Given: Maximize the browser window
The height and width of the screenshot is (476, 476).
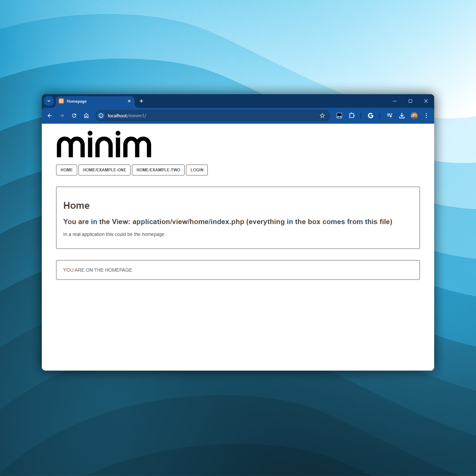Looking at the screenshot, I should 410,101.
